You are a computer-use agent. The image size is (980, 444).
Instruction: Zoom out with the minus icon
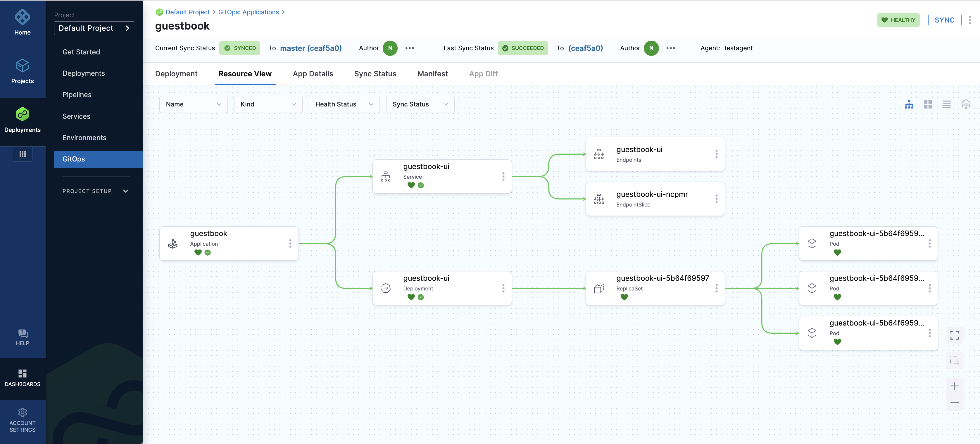(x=954, y=402)
